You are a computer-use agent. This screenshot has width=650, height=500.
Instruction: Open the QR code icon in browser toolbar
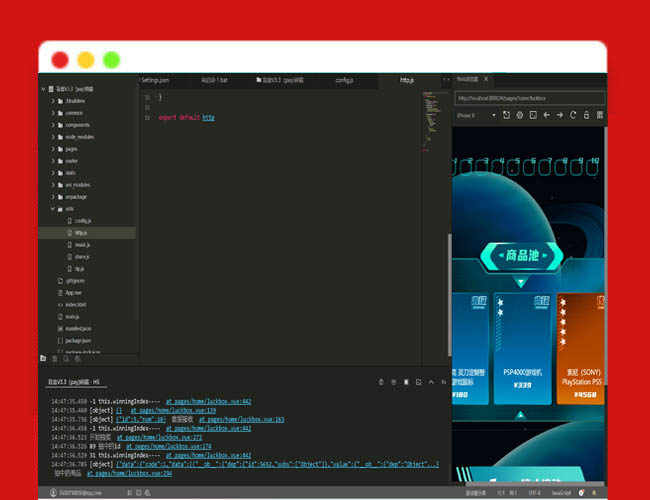(x=598, y=115)
